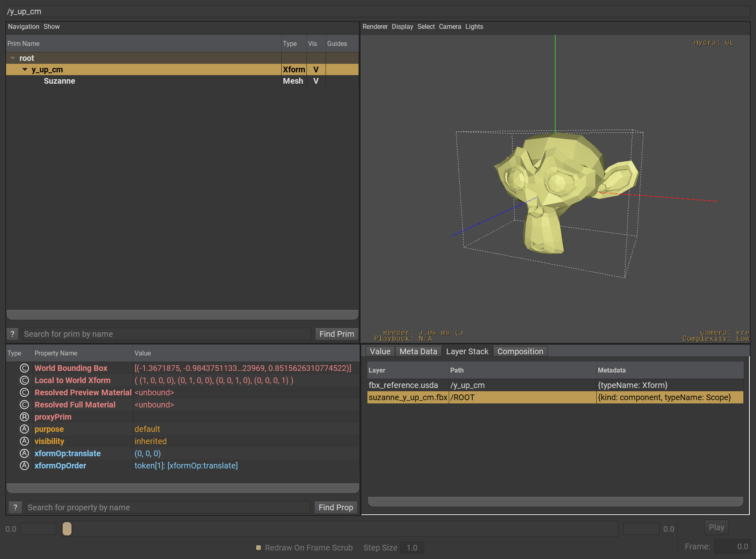Viewport: 756px width, 559px height.
Task: Select the fbx_reference.usda layer row
Action: tap(555, 385)
